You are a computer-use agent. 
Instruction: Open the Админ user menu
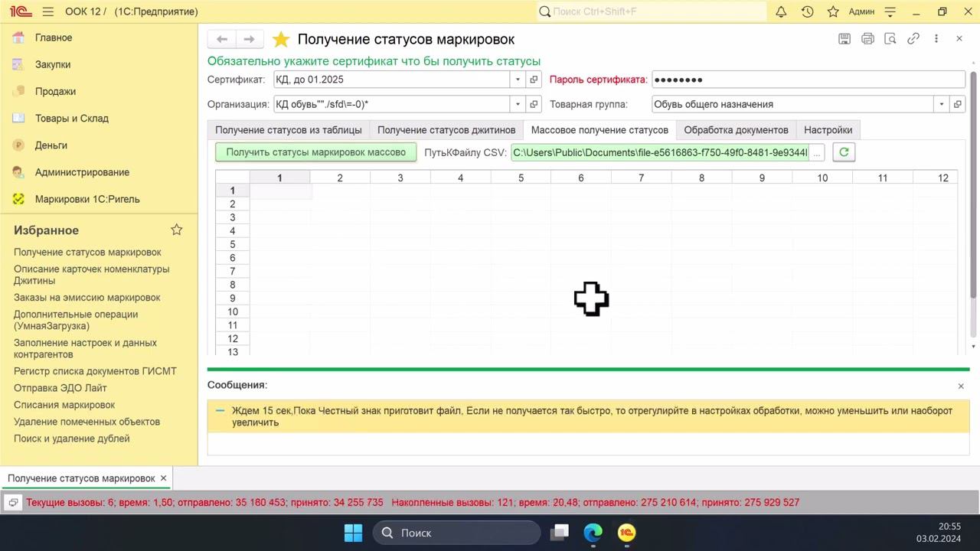(x=862, y=11)
